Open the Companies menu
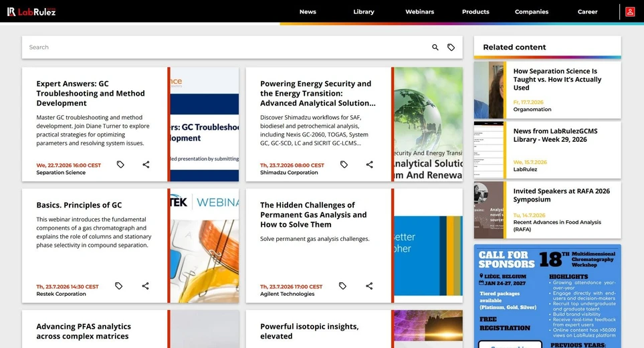Image resolution: width=644 pixels, height=348 pixels. click(532, 11)
